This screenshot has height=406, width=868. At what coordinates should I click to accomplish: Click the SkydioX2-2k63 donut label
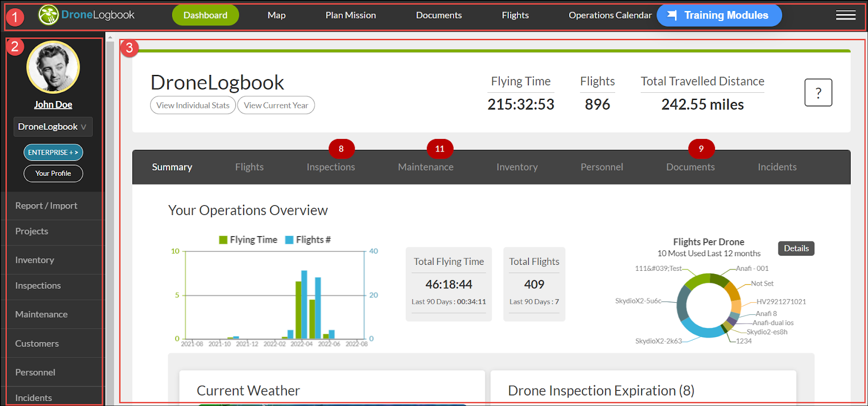click(659, 341)
